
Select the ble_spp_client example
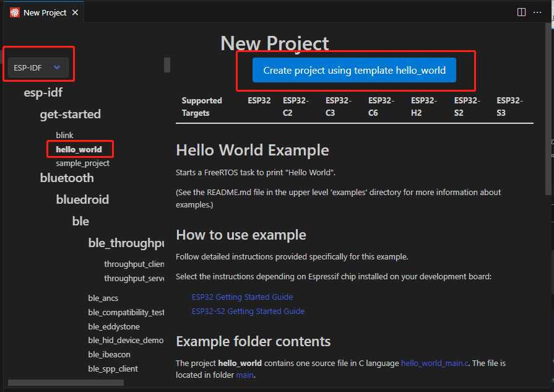[x=113, y=368]
